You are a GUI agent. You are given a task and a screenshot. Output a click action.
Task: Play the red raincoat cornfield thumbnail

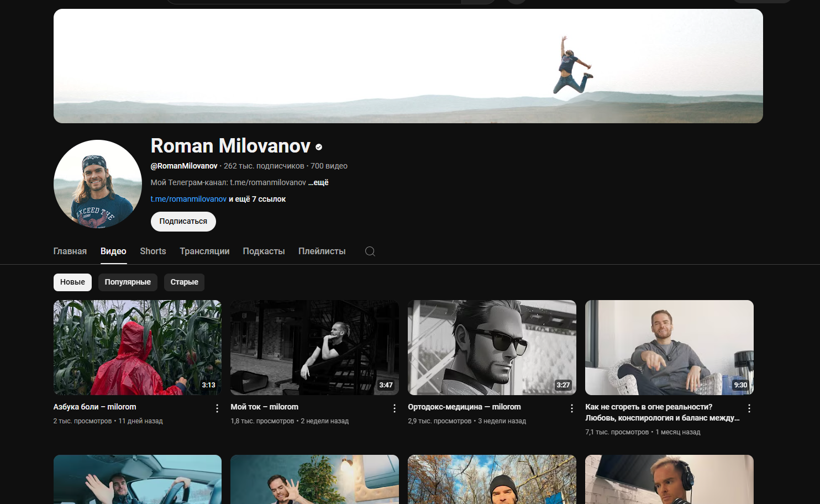tap(138, 348)
